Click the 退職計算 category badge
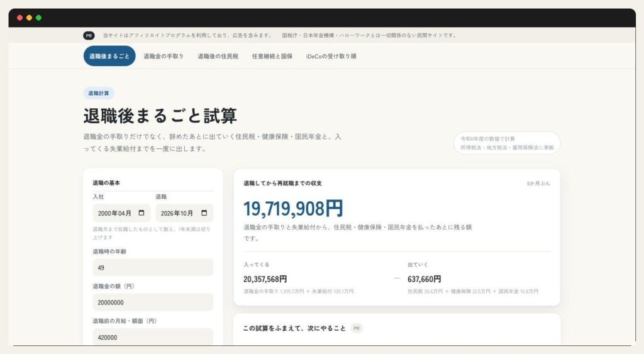Image resolution: width=644 pixels, height=354 pixels. click(x=99, y=93)
